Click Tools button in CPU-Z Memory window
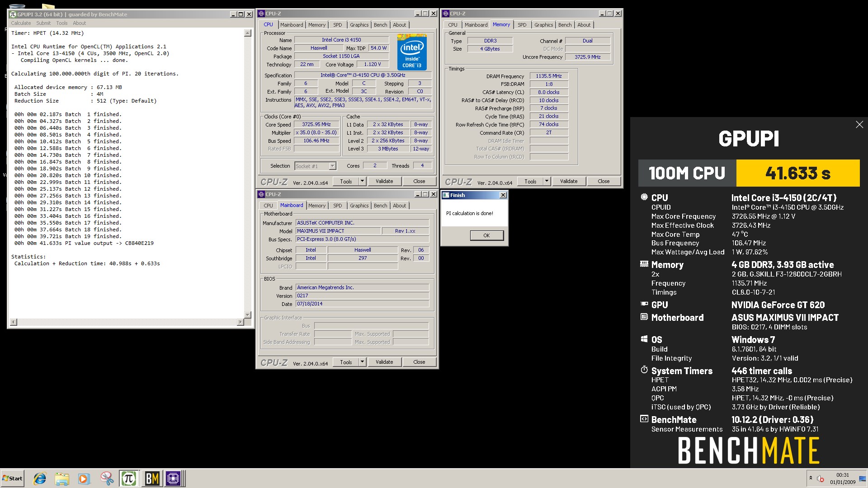The width and height of the screenshot is (868, 488). pos(530,181)
